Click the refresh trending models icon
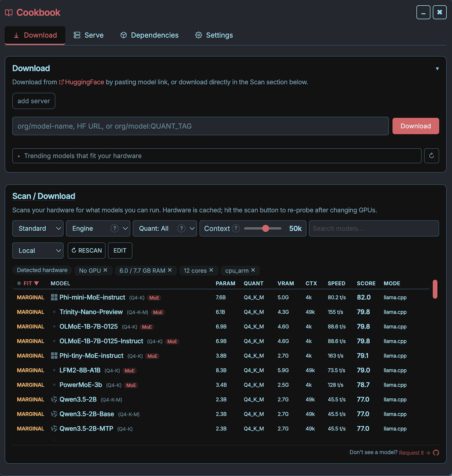The image size is (452, 476). click(432, 156)
